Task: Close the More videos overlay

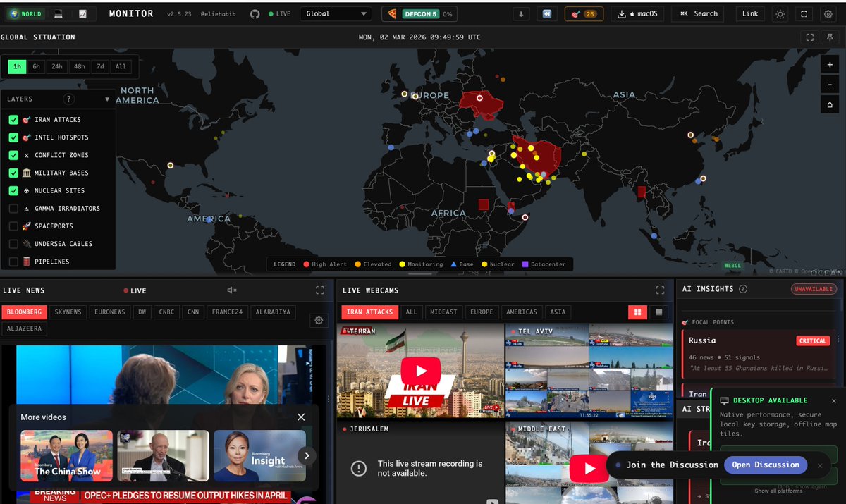Action: (x=301, y=417)
